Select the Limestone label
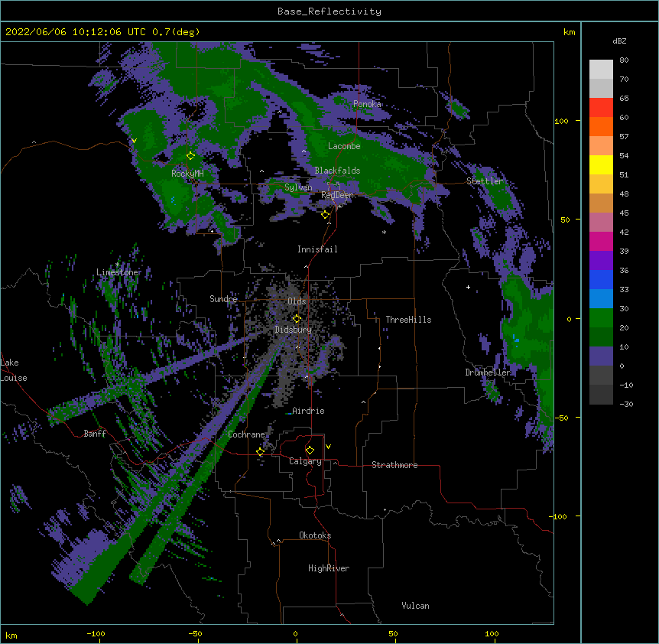The image size is (659, 644). tap(118, 272)
